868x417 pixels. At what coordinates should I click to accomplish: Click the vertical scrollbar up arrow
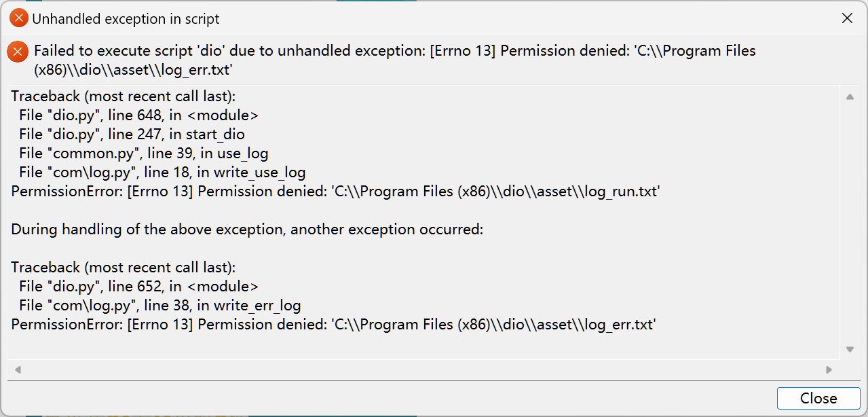[x=850, y=97]
